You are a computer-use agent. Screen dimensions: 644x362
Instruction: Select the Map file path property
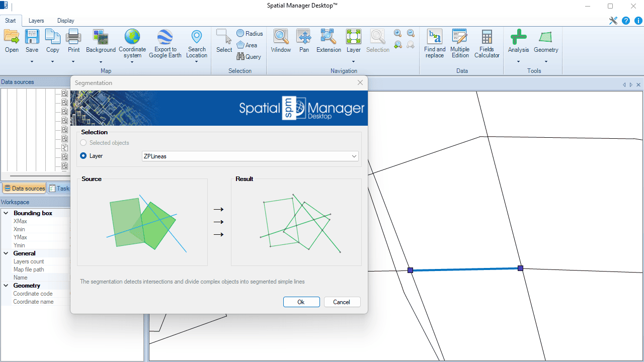point(35,269)
